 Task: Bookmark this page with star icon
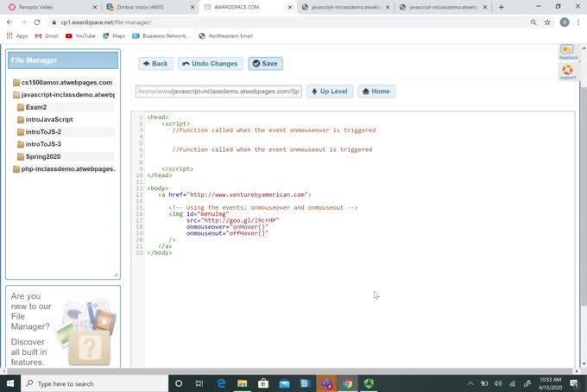547,22
